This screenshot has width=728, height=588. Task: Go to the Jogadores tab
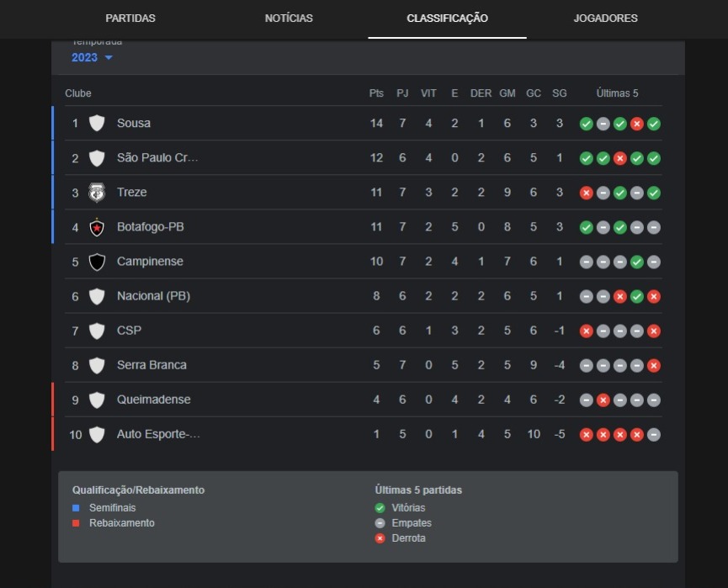point(605,19)
